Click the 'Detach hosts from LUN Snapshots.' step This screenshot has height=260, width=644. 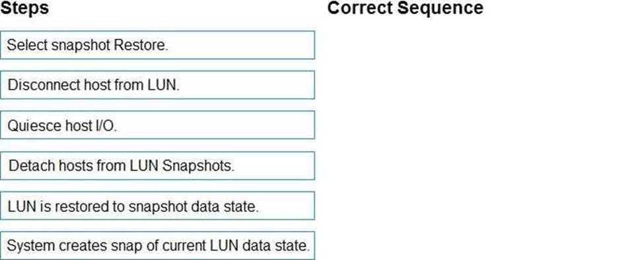157,166
